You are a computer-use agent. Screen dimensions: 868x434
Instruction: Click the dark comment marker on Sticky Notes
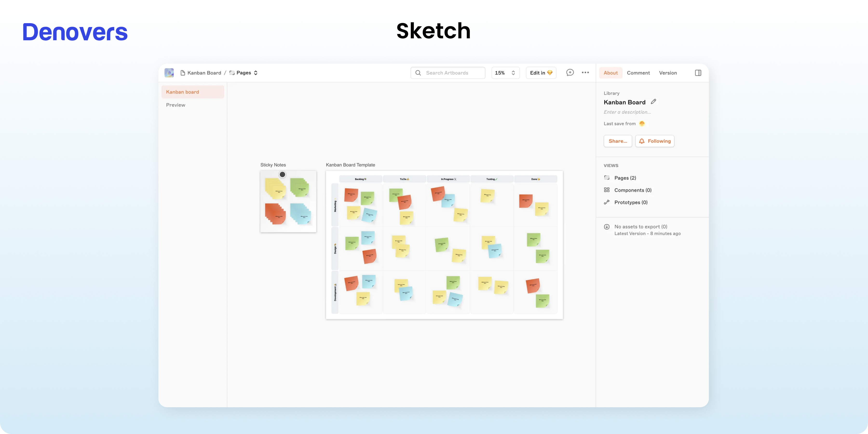(x=282, y=175)
